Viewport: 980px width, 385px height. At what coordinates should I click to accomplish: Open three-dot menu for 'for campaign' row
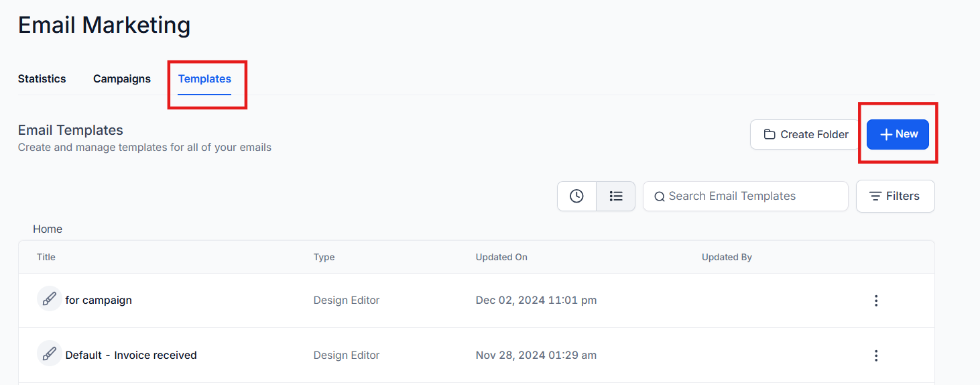875,300
